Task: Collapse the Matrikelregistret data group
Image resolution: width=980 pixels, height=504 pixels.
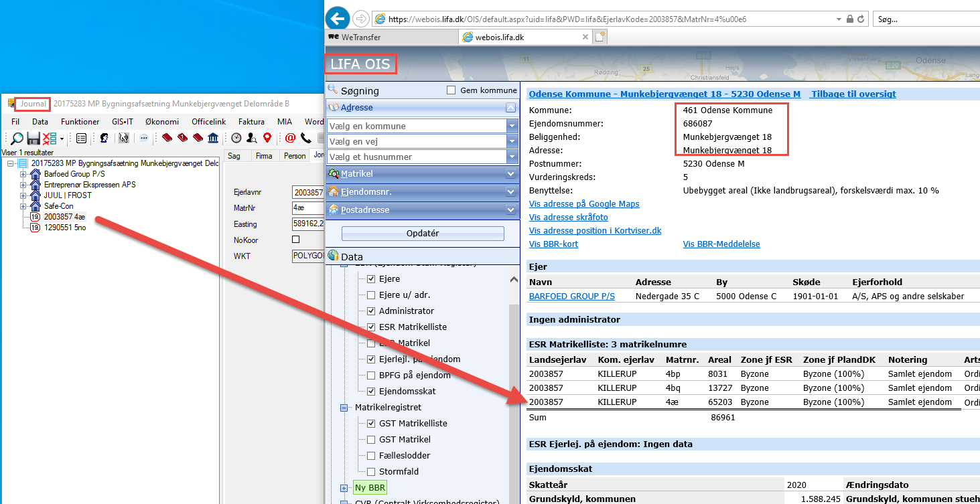Action: click(x=344, y=408)
